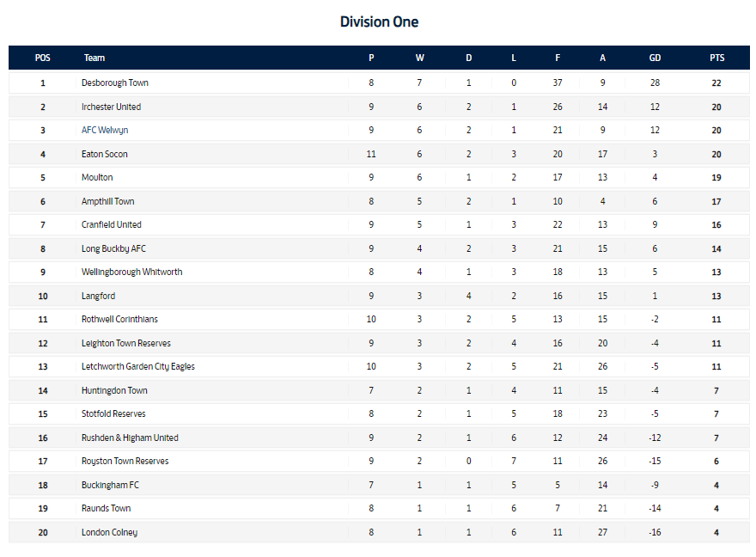Select Cranfield United from the standings

[112, 225]
